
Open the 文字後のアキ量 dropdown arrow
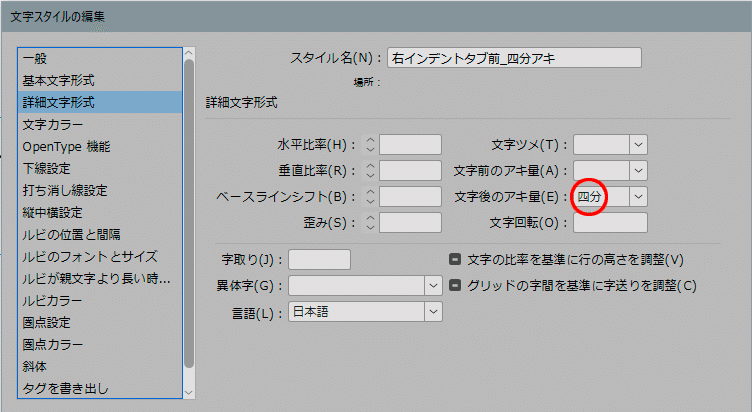(638, 197)
